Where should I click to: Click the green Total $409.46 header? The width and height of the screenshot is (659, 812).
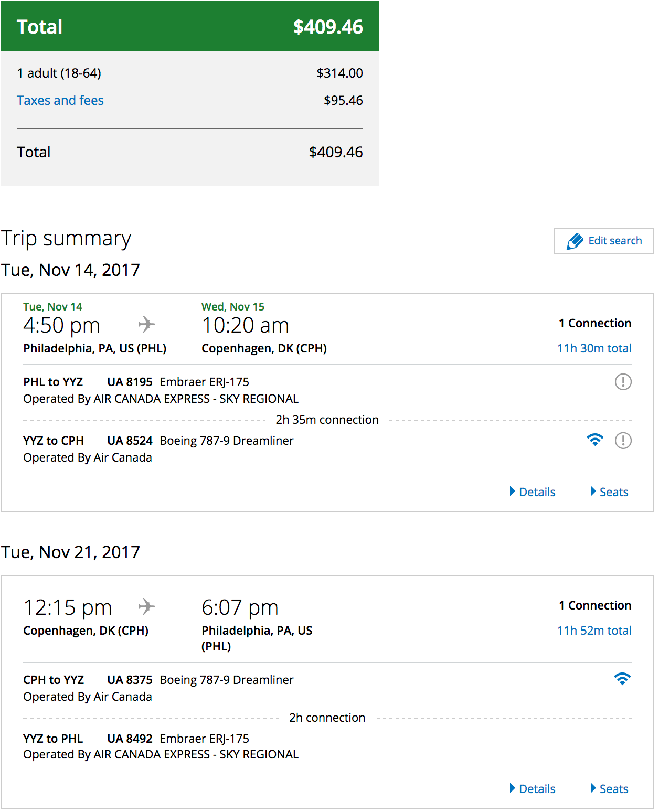[x=190, y=26]
